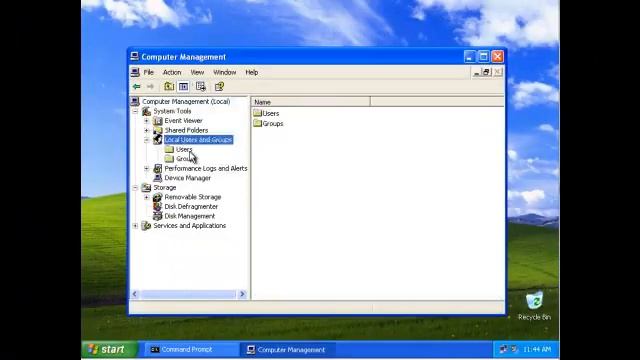Click tree pane scroll left arrow
Image resolution: width=640 pixels, height=360 pixels.
(x=135, y=294)
